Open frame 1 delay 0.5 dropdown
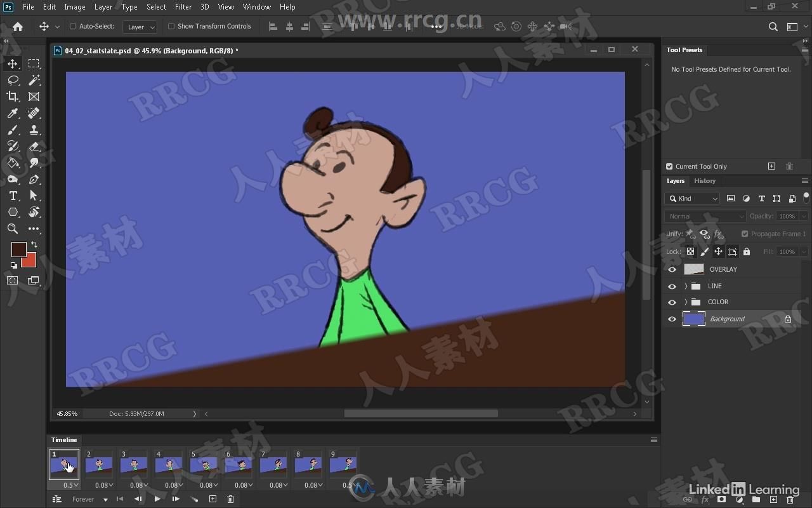This screenshot has width=812, height=508. click(x=71, y=485)
